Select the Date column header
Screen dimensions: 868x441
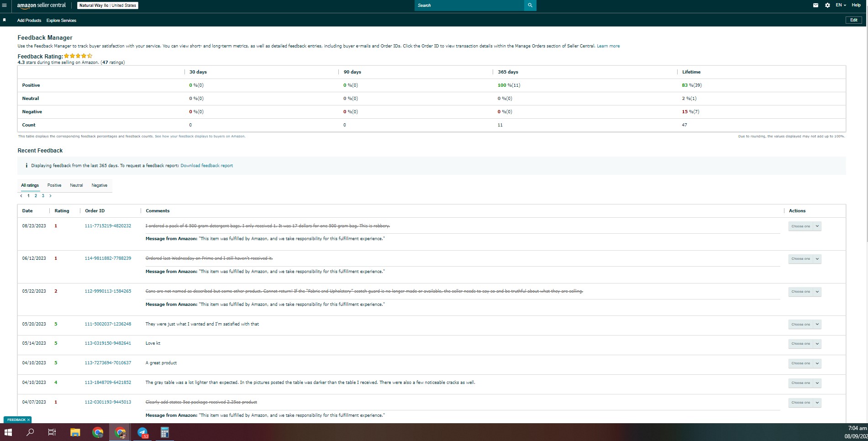tap(27, 211)
